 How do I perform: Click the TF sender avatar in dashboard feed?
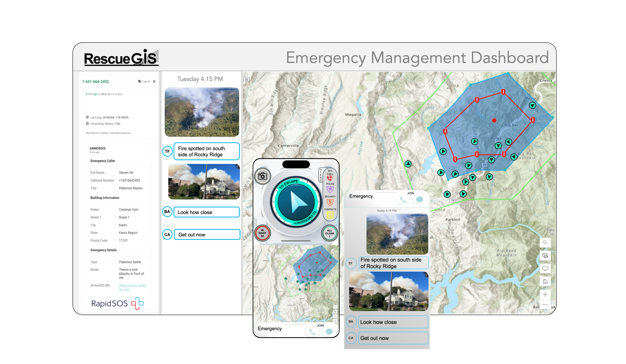(x=167, y=151)
